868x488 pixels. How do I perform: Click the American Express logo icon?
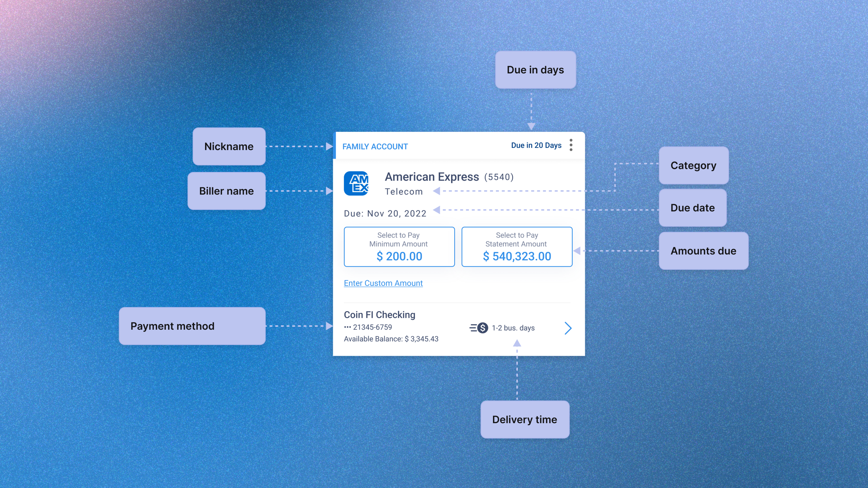[356, 183]
